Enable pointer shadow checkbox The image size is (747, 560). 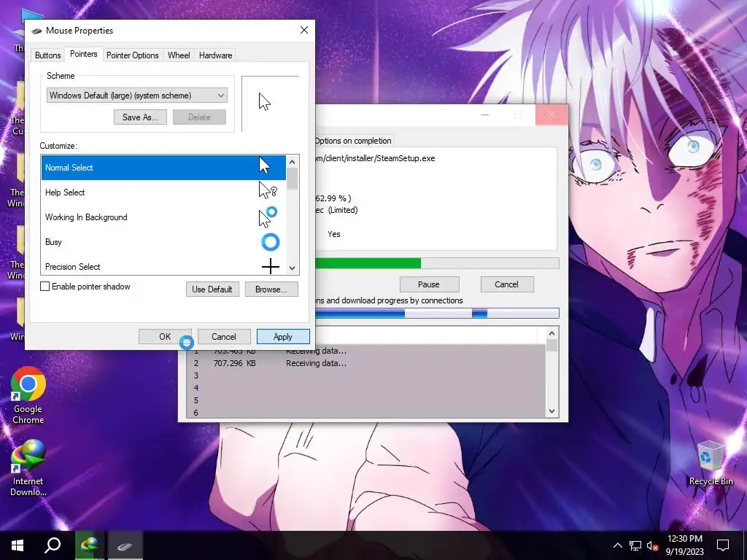point(44,286)
